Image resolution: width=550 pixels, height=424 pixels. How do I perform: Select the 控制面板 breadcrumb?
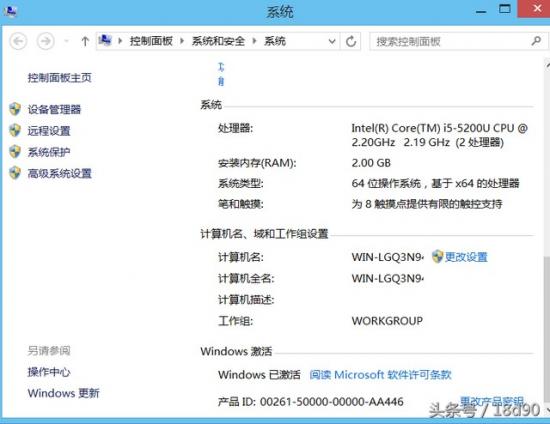(x=151, y=41)
